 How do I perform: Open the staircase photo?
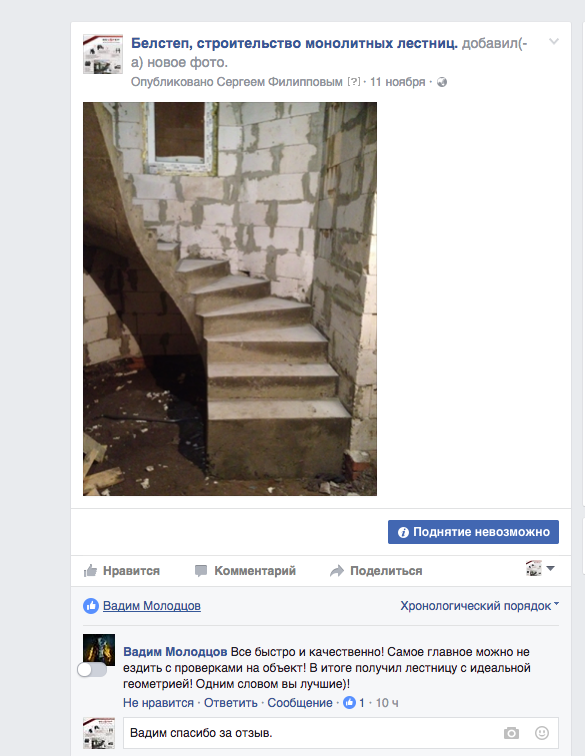pos(230,299)
